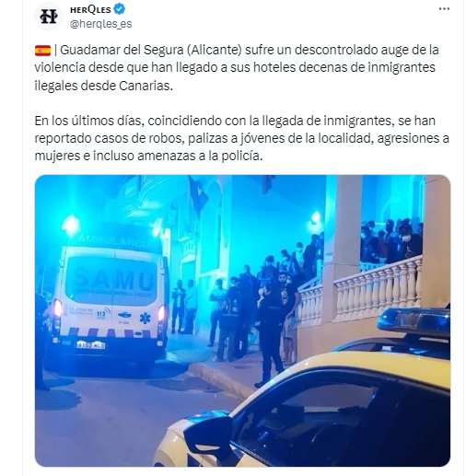466x476 pixels.
Task: Click the HerQles display name
Action: (90, 9)
